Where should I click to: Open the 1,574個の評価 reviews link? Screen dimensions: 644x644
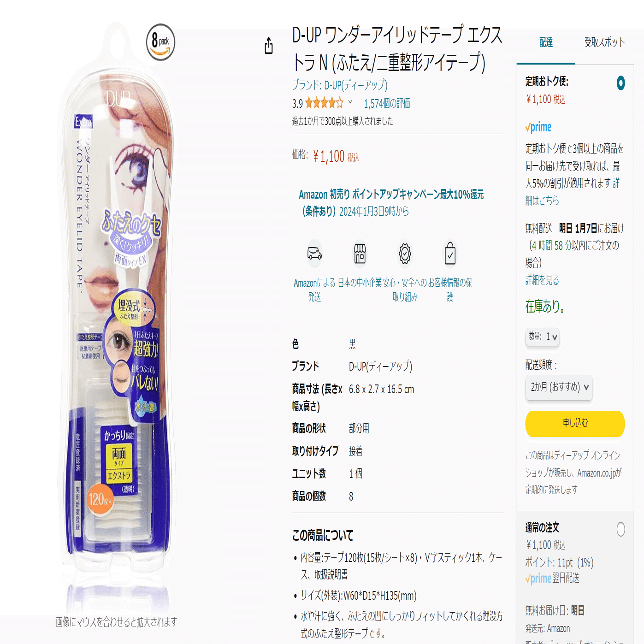(387, 104)
